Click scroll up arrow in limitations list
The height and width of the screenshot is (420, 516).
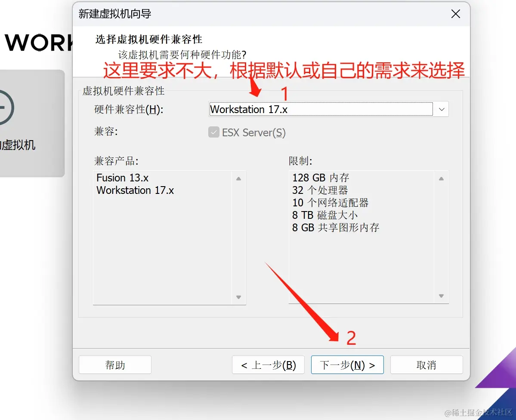(x=441, y=179)
